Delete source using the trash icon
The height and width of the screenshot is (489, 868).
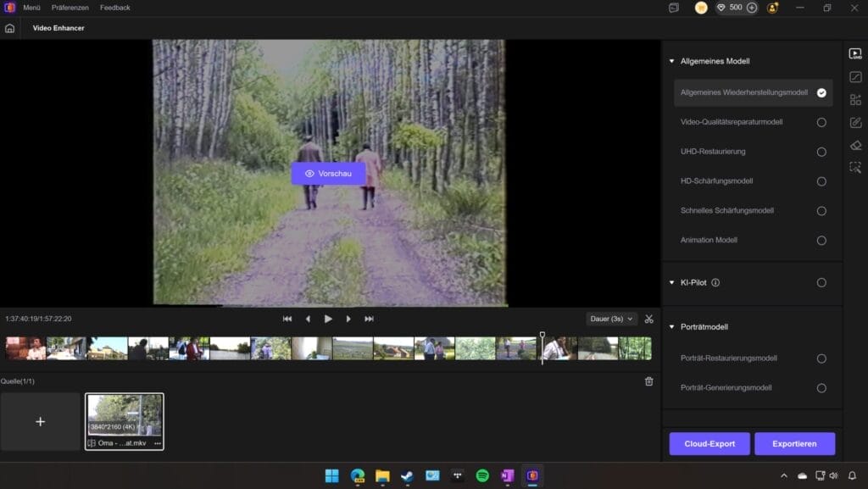tap(648, 381)
